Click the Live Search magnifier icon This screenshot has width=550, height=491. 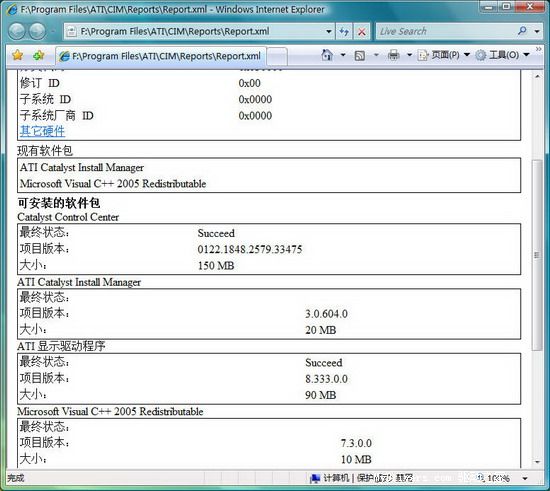522,31
